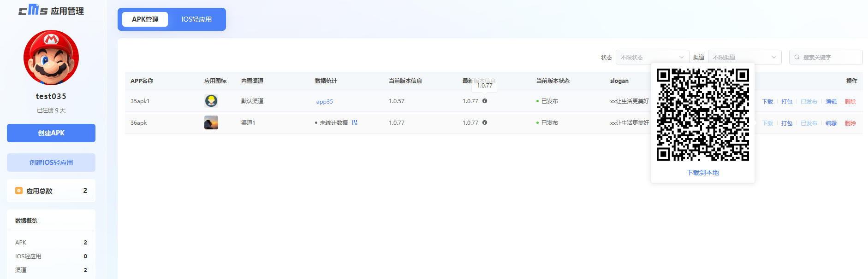The width and height of the screenshot is (868, 279).
Task: Expand the channel filter using its chevron arrow
Action: pyautogui.click(x=773, y=57)
